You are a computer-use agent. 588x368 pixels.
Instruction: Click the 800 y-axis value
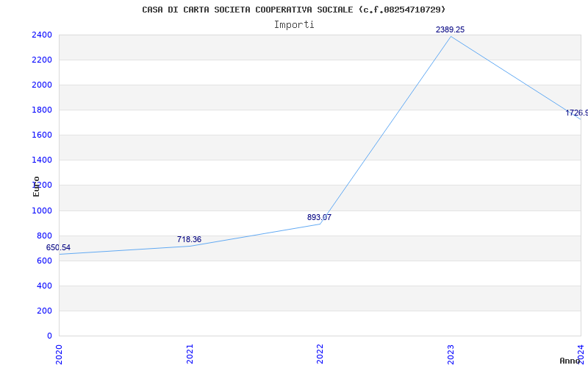click(x=44, y=236)
